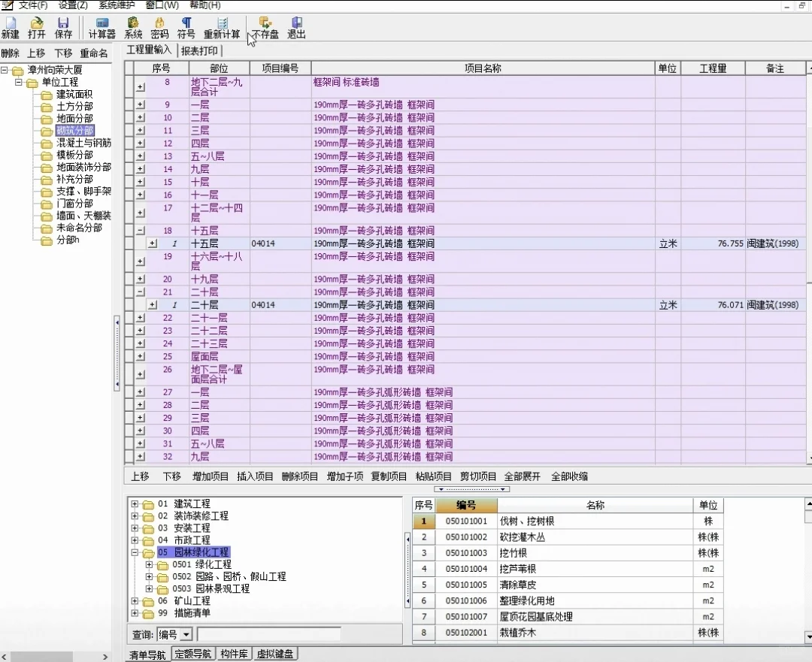
Task: Click 增加子项 button
Action: [345, 476]
